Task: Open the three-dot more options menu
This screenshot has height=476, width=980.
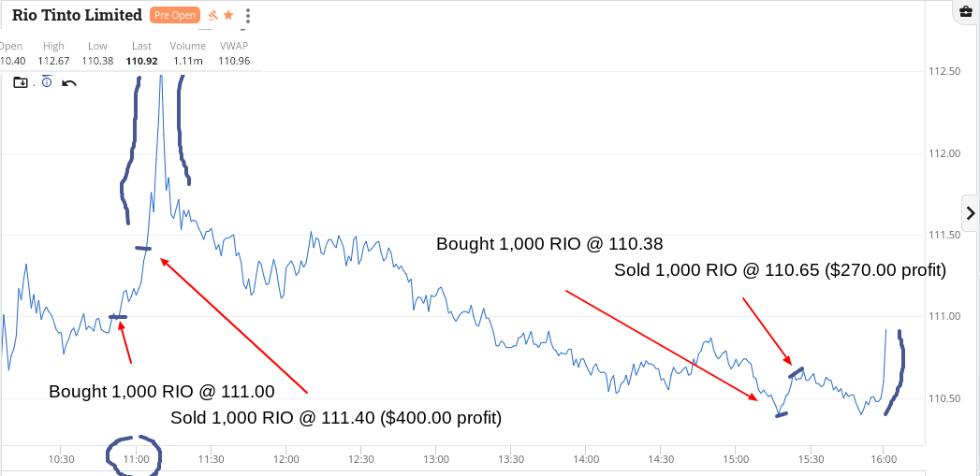Action: pos(248,16)
